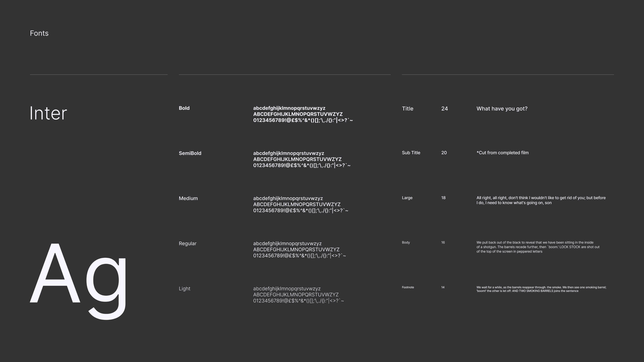Select the Bold weight label

click(x=184, y=108)
